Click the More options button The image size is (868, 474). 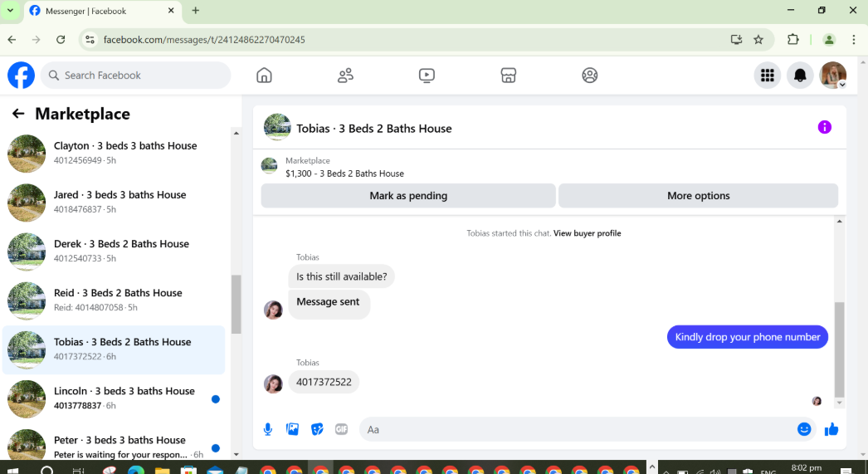698,195
